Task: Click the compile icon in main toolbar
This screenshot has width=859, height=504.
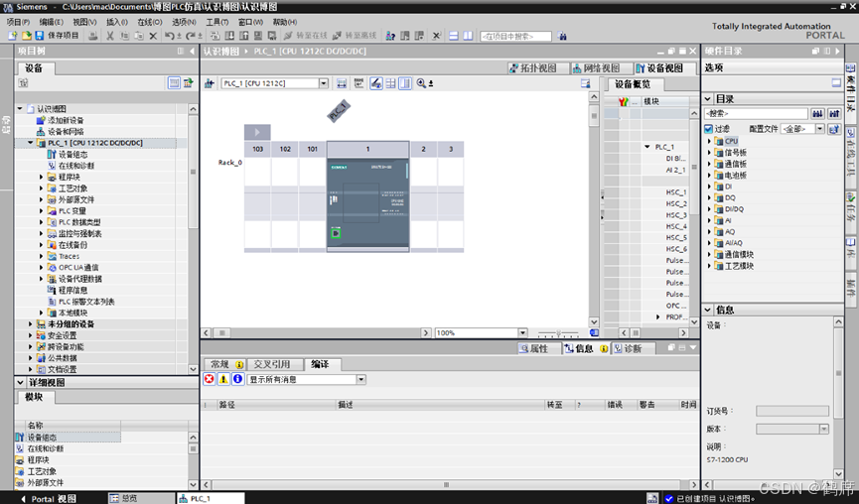Action: pos(215,36)
